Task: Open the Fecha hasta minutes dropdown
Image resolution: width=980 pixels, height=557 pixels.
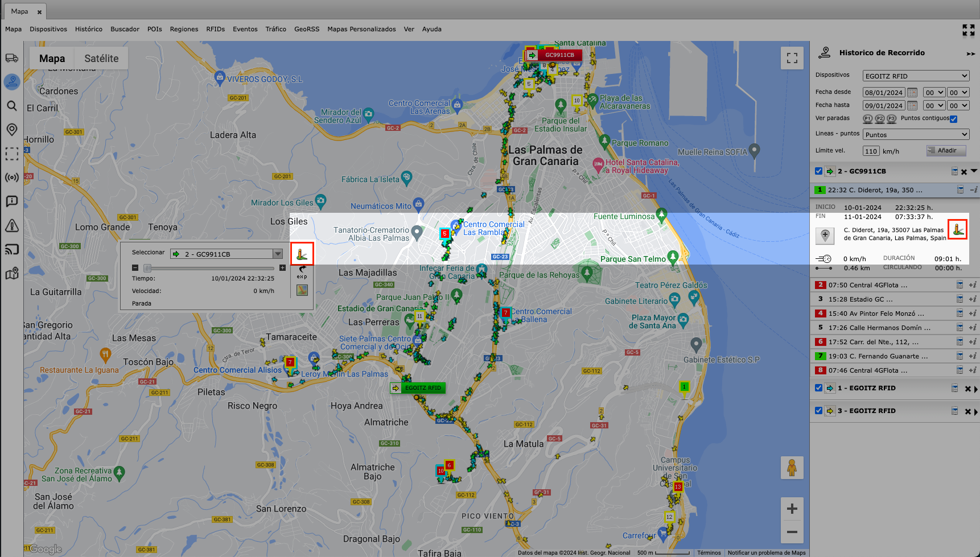Action: pyautogui.click(x=958, y=105)
